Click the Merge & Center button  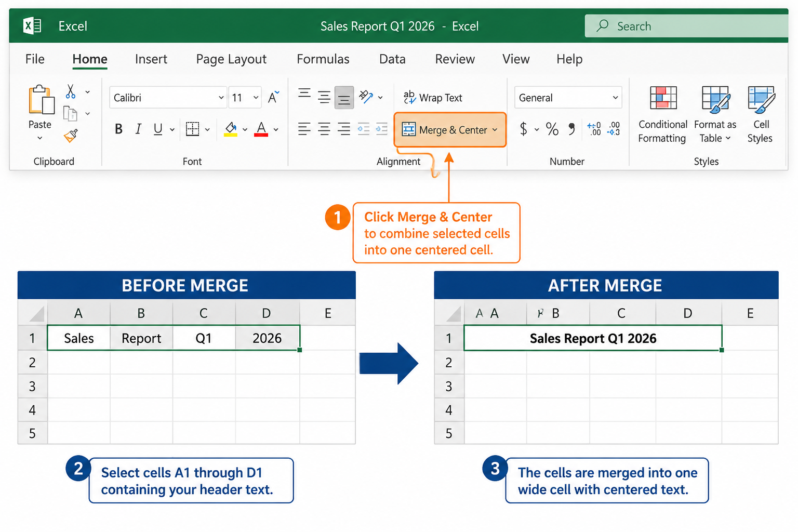click(450, 130)
